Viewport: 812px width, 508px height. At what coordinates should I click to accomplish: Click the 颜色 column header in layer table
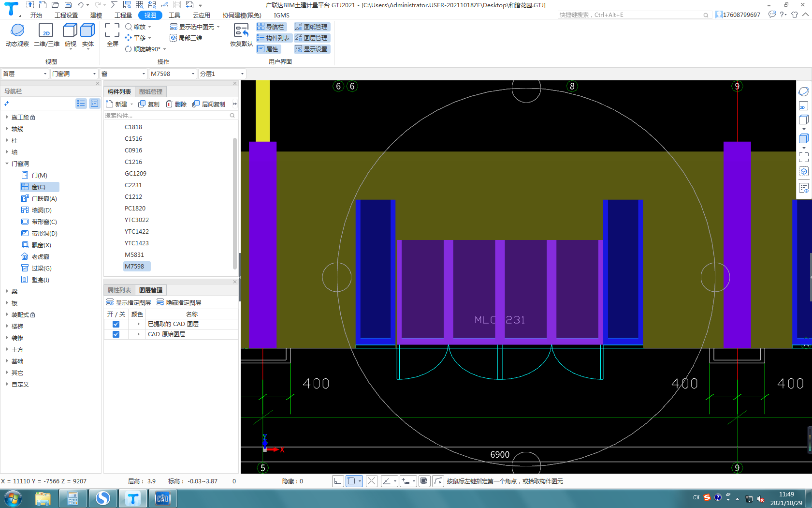(x=137, y=314)
